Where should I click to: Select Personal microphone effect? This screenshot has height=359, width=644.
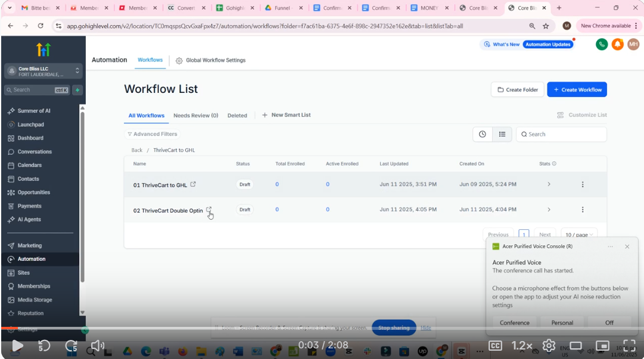pyautogui.click(x=562, y=323)
